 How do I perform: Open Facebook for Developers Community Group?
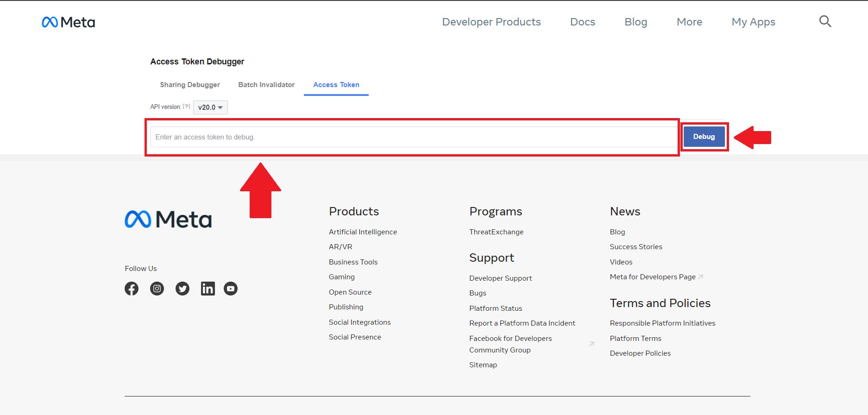click(510, 344)
